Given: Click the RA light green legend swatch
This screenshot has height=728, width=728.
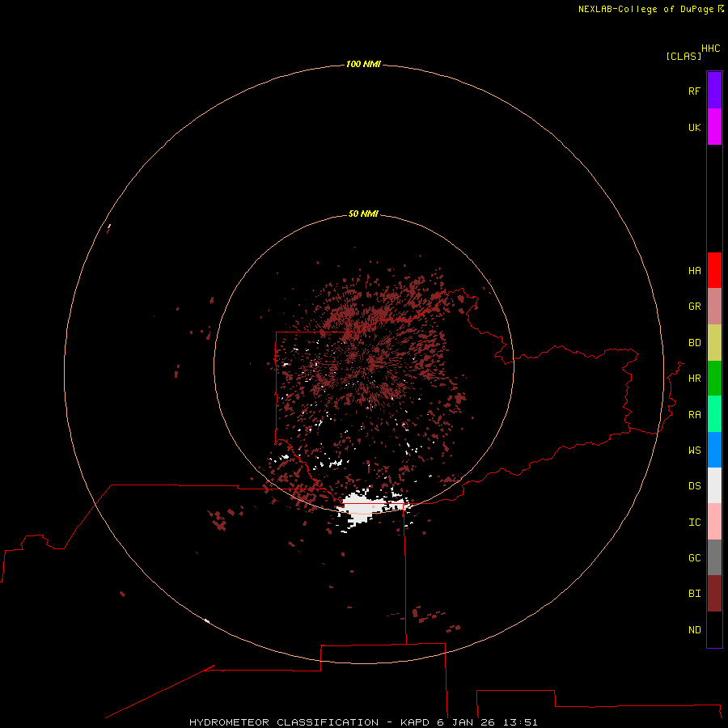Looking at the screenshot, I should (x=714, y=414).
